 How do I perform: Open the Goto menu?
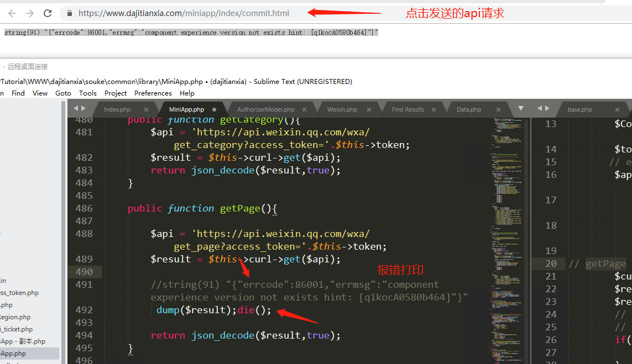63,93
